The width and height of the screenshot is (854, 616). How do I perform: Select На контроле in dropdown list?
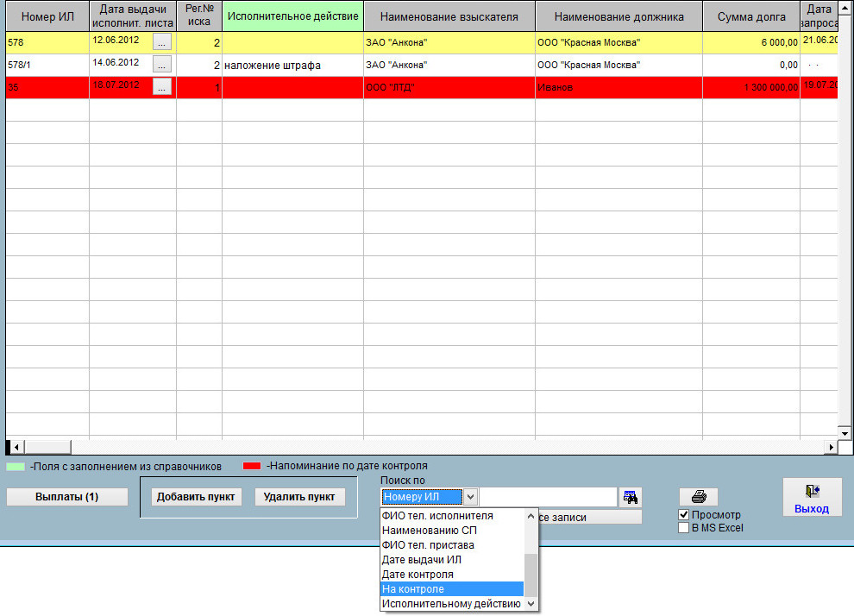pyautogui.click(x=451, y=589)
